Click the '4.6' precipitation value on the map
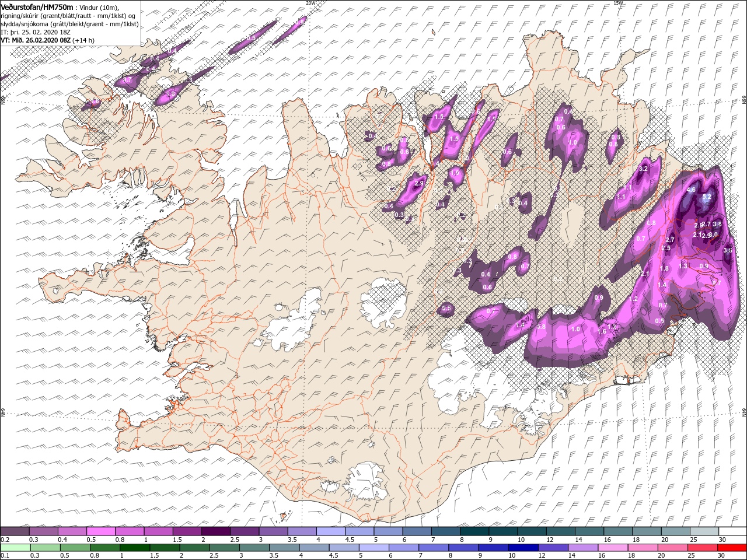This screenshot has width=747, height=560. [x=691, y=190]
